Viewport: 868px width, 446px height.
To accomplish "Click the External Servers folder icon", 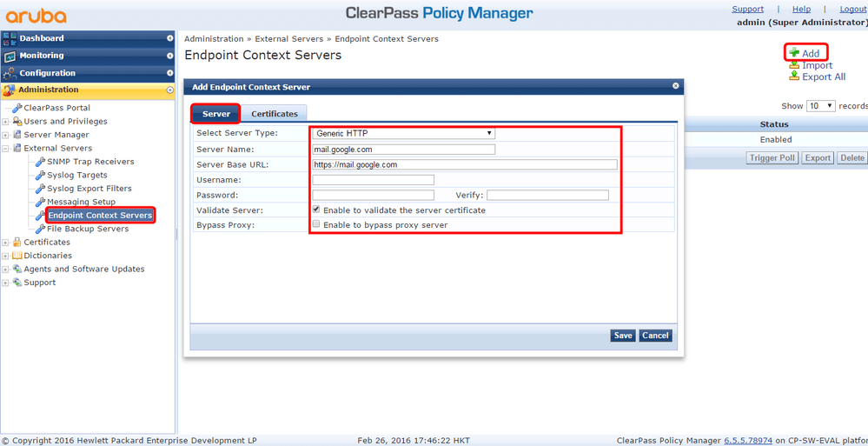I will pyautogui.click(x=17, y=148).
